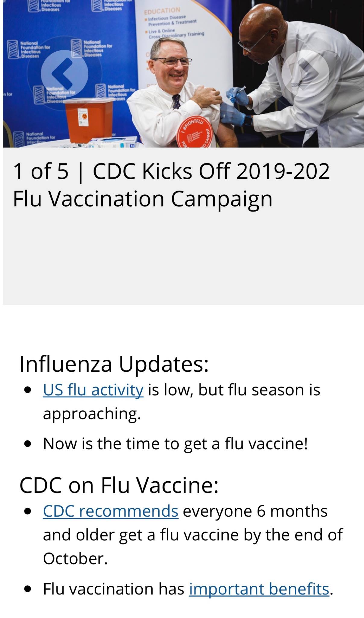Click the '1 of 5' slide caption
364x618 pixels.
(x=41, y=171)
